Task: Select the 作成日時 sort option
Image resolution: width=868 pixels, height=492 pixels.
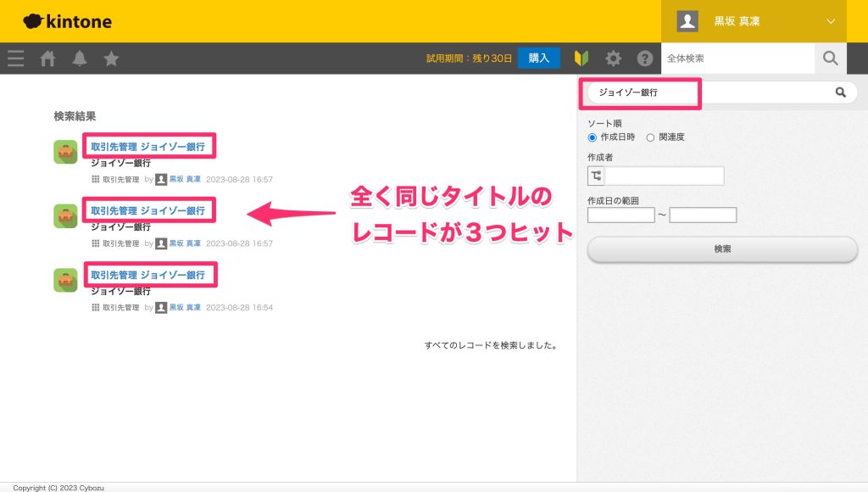Action: click(593, 137)
